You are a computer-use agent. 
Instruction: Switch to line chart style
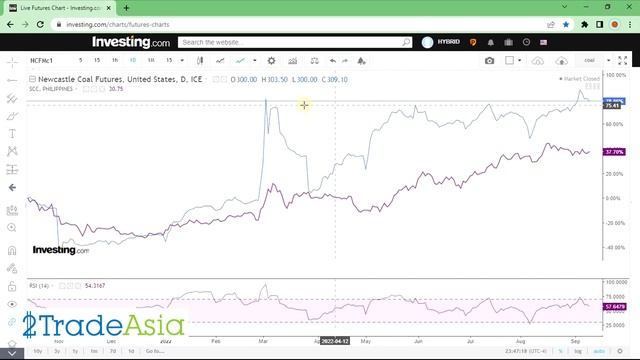pyautogui.click(x=220, y=60)
